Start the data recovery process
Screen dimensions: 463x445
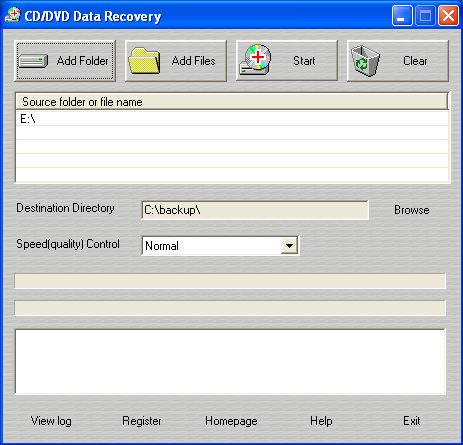point(287,61)
